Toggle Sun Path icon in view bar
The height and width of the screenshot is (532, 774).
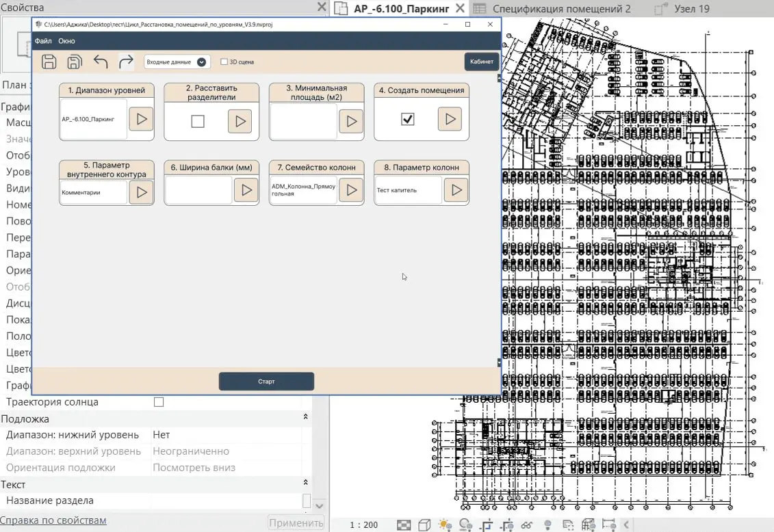[445, 525]
